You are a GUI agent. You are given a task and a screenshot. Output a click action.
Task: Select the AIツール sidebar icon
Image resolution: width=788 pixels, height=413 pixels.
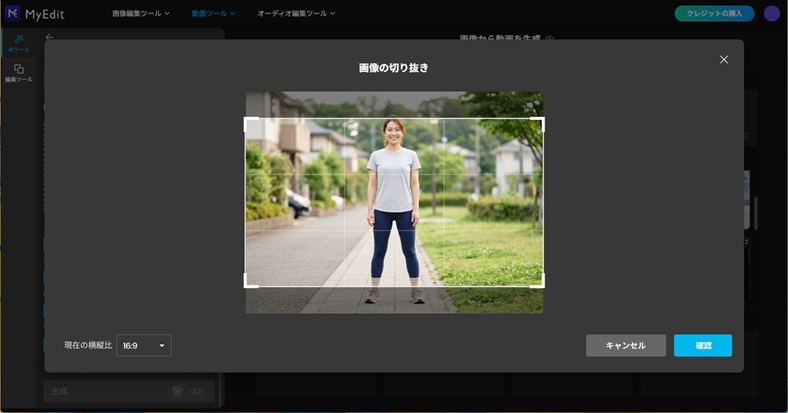tap(18, 42)
